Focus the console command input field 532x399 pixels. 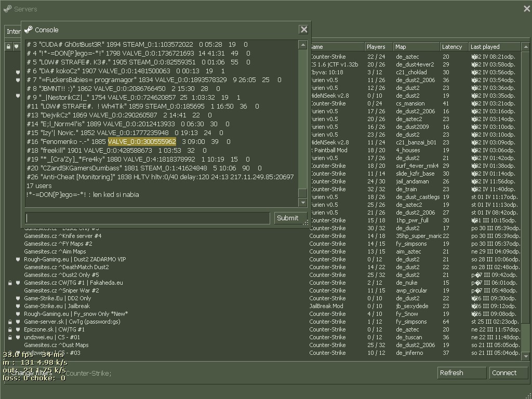pyautogui.click(x=148, y=218)
